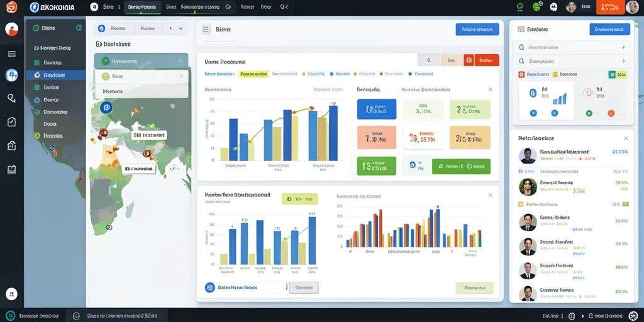The image size is (644, 322).
Task: Open the green bell notification icon in header
Action: 520,7
